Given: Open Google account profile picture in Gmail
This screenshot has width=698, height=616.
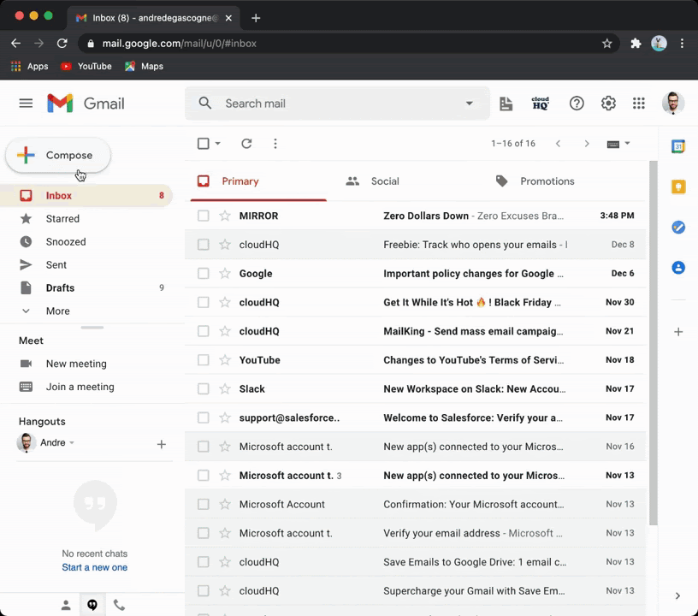Looking at the screenshot, I should (672, 104).
